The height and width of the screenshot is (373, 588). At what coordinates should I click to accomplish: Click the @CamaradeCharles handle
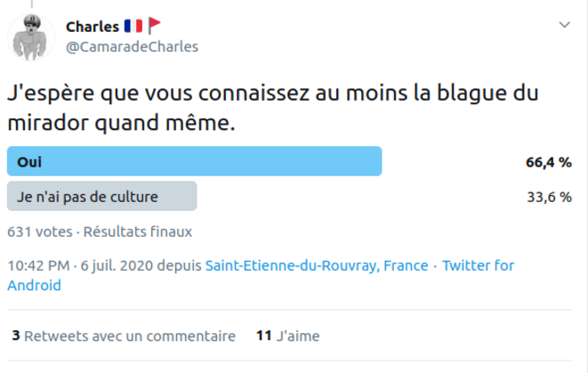coord(132,47)
